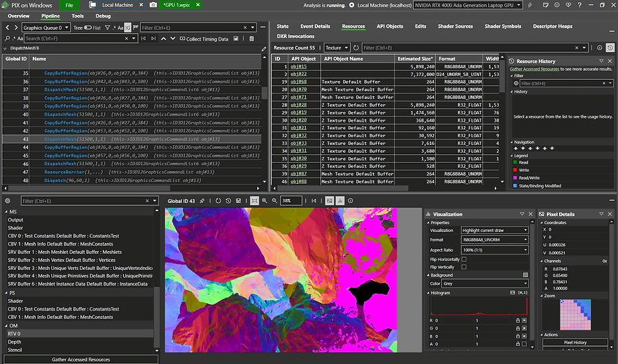This screenshot has height=364, width=618.
Task: Open the Descriptor Heaps tab
Action: tap(552, 26)
